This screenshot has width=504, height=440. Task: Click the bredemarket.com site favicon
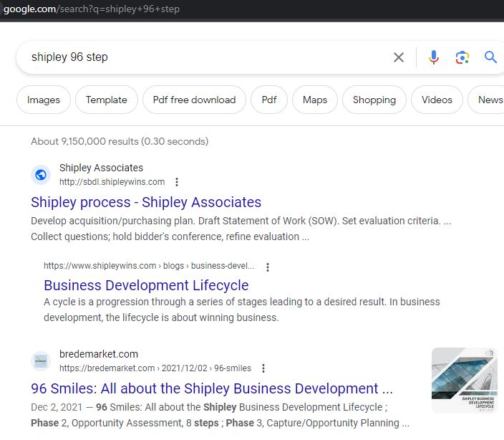click(x=42, y=360)
